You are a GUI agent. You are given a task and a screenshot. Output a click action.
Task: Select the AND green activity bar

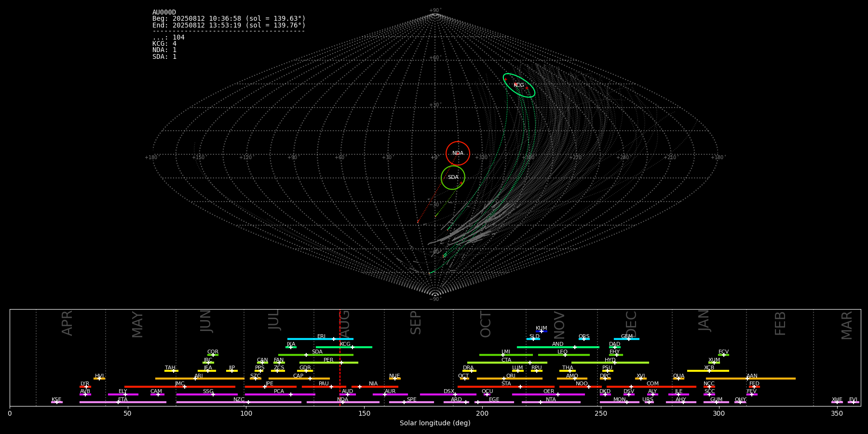[558, 347]
